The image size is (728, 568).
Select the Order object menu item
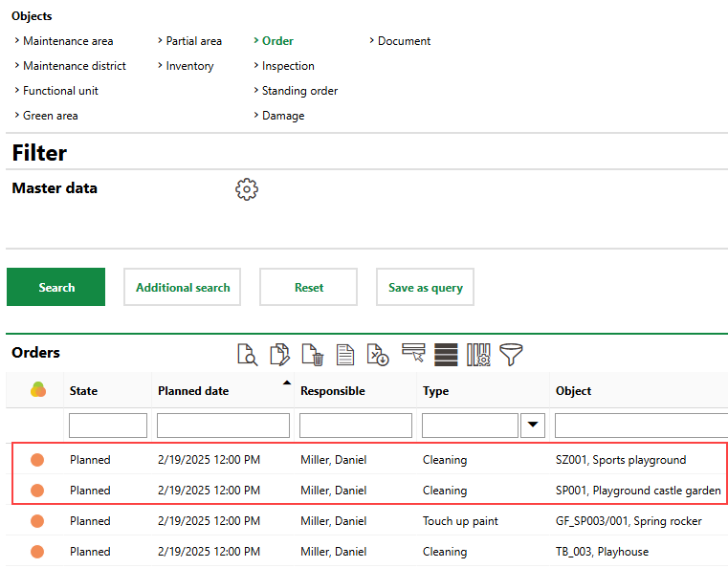277,41
